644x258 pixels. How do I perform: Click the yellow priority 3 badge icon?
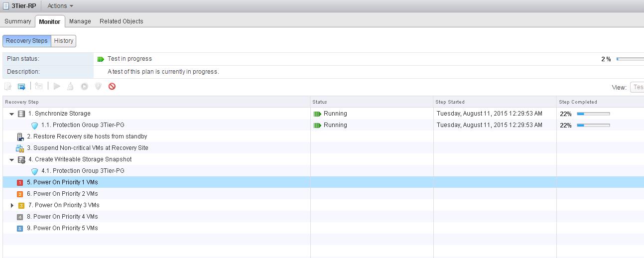21,206
